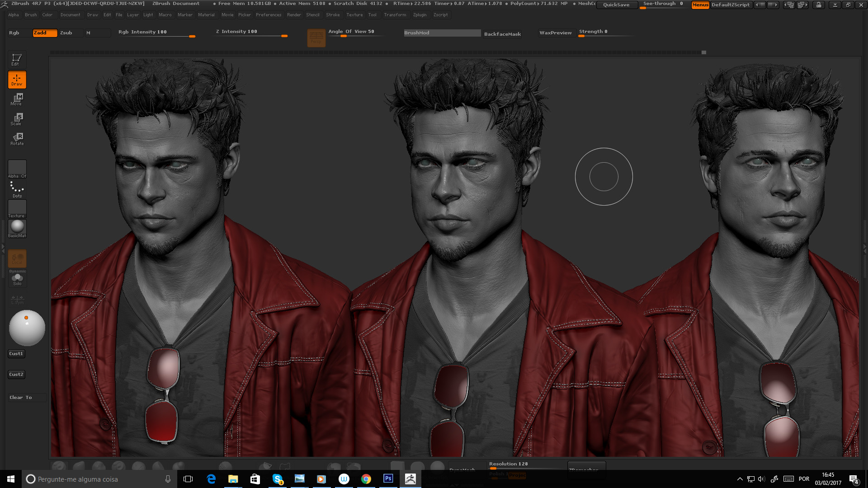The image size is (868, 488).
Task: Toggle the Menus button
Action: (700, 5)
